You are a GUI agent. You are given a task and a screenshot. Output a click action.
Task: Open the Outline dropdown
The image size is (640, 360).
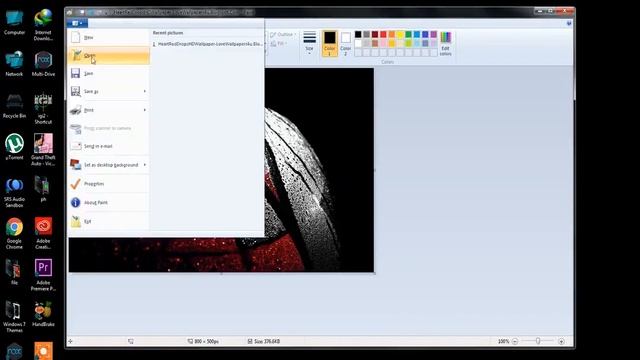tap(282, 34)
